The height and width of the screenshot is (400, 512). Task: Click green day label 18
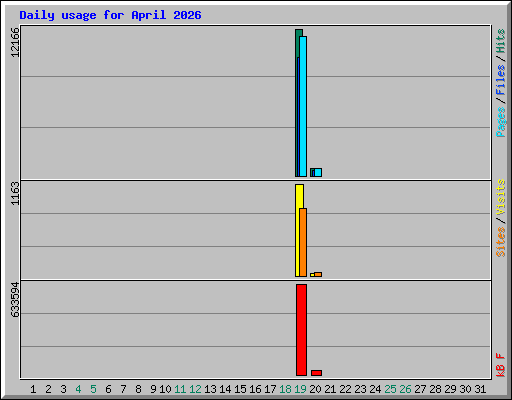pyautogui.click(x=285, y=389)
